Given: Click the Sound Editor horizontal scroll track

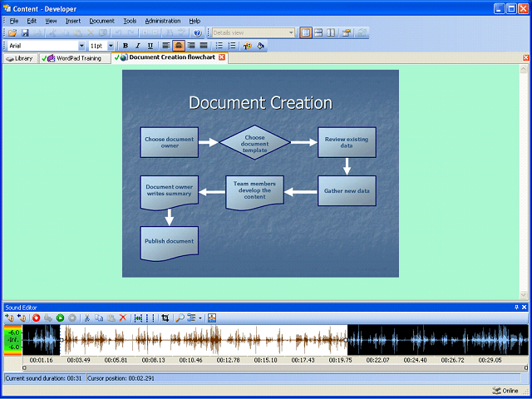Looking at the screenshot, I should coord(275,367).
